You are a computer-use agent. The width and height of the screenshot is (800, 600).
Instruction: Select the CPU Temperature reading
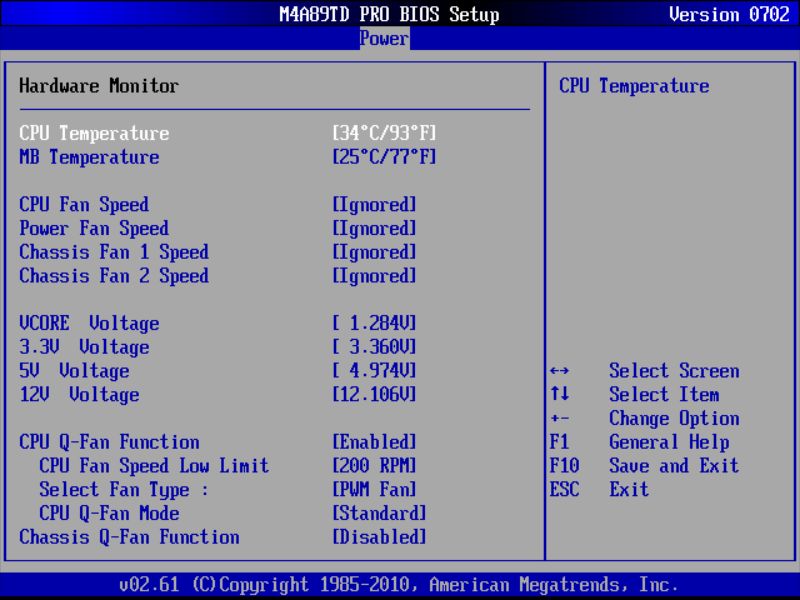[x=95, y=133]
